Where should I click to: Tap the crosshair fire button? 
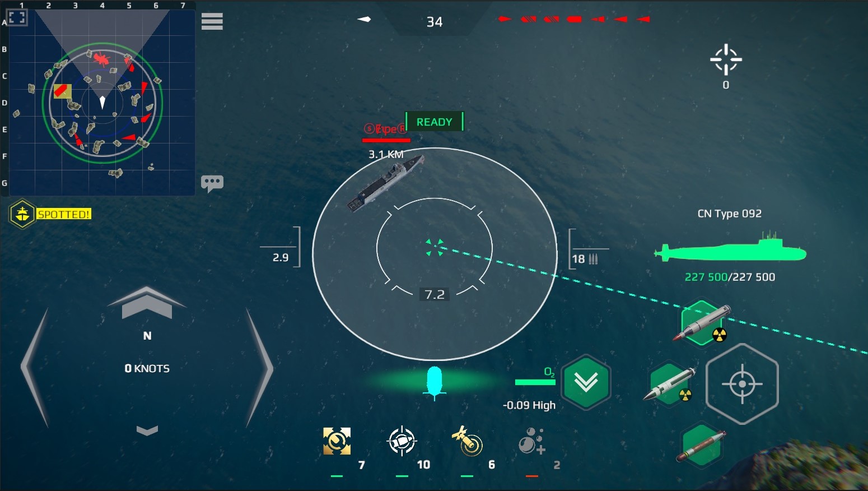[742, 384]
